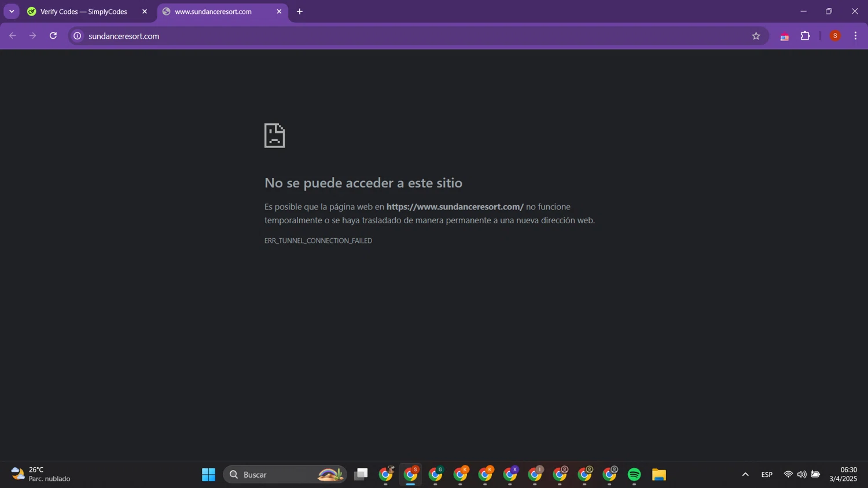Close the www.sundanceresort.com tab

[x=279, y=12]
